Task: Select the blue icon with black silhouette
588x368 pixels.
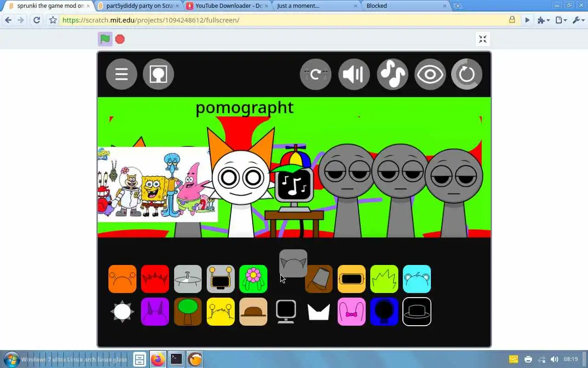Action: (x=384, y=311)
